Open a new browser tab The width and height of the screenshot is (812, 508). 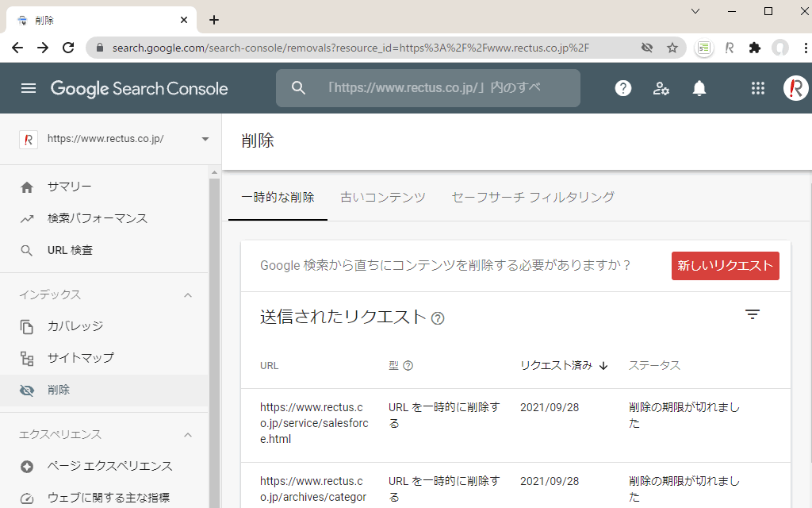[x=214, y=20]
